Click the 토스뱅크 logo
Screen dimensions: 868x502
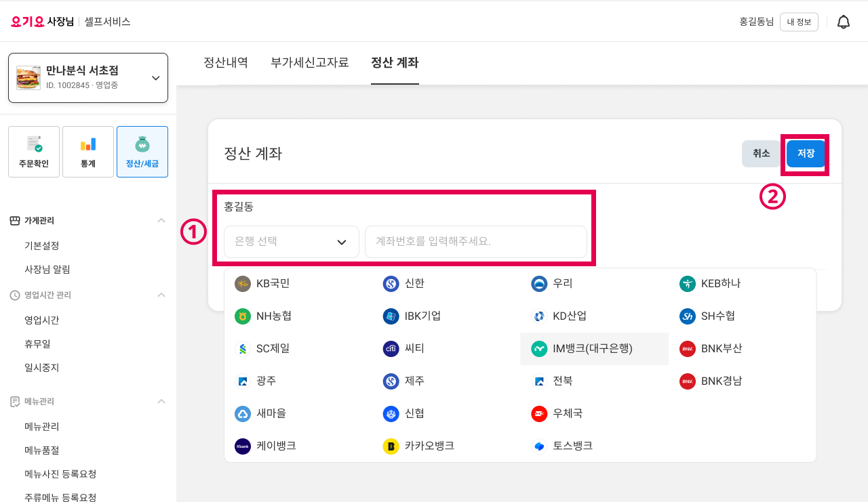point(539,446)
